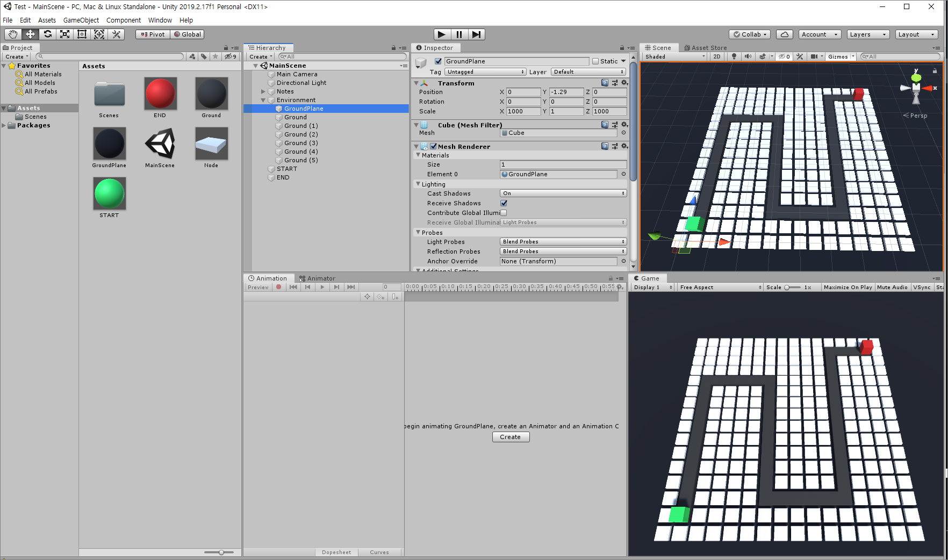The image size is (948, 560).
Task: Open Reflection Probes dropdown
Action: coord(563,252)
